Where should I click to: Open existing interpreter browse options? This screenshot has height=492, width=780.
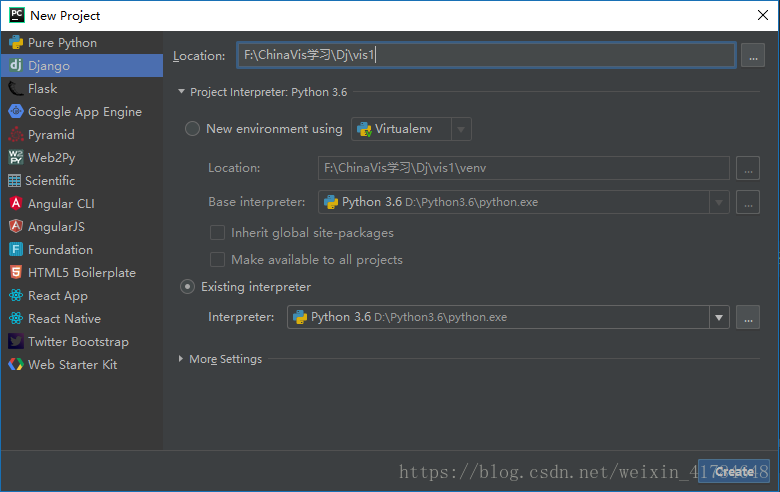(748, 317)
